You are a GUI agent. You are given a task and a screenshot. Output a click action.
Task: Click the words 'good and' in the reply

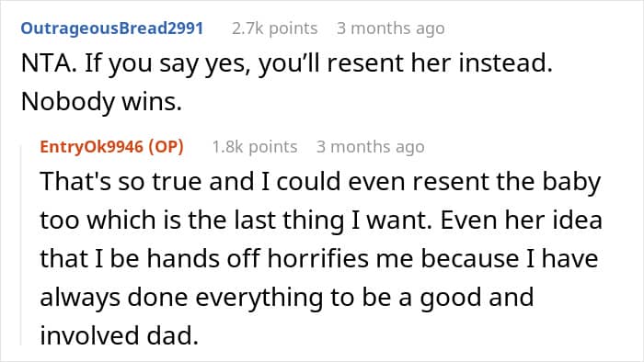tap(477, 299)
